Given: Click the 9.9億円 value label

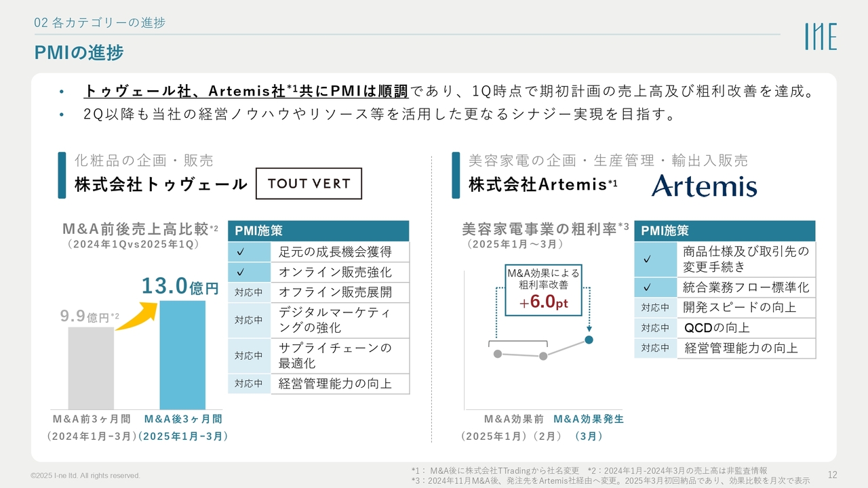Looking at the screenshot, I should (90, 316).
